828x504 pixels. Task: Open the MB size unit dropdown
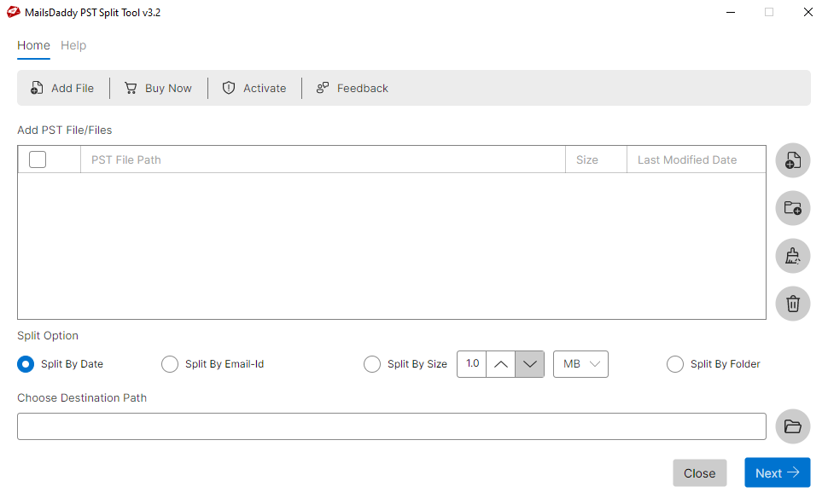point(580,364)
